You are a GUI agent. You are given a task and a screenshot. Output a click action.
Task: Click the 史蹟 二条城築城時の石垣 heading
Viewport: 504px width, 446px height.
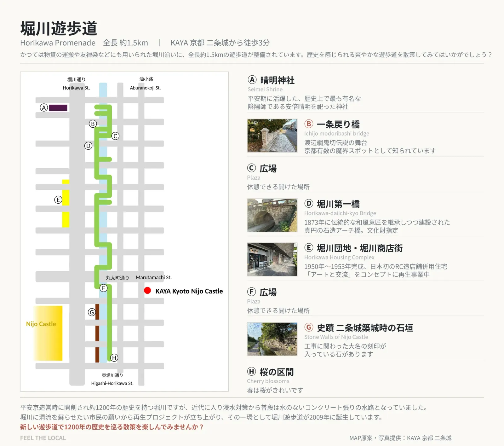[365, 328]
